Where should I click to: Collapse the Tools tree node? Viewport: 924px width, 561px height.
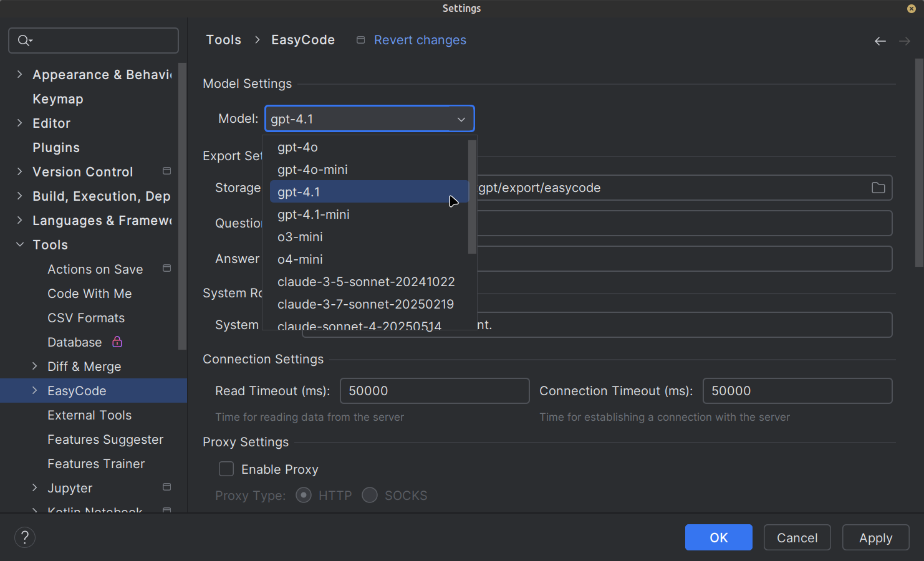(20, 245)
